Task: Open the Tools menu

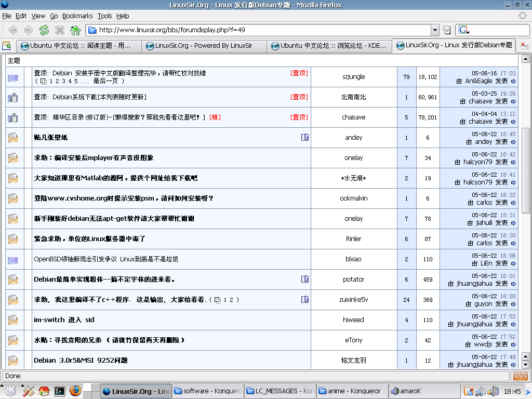Action: (104, 16)
